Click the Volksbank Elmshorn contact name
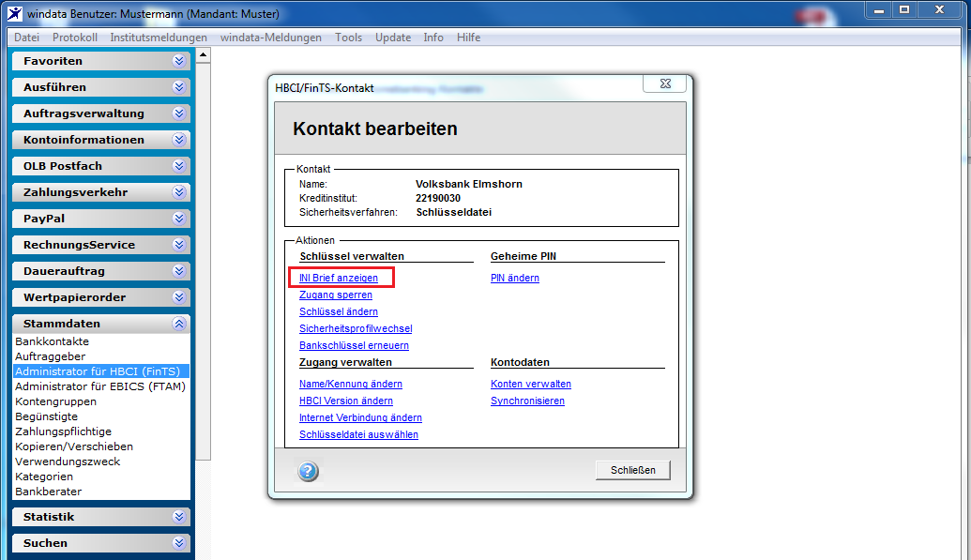This screenshot has width=971, height=560. click(469, 184)
